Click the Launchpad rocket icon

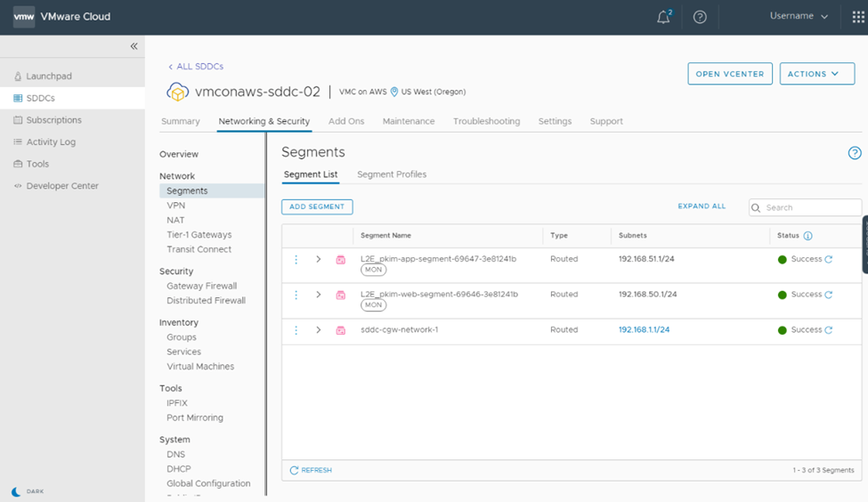point(18,77)
